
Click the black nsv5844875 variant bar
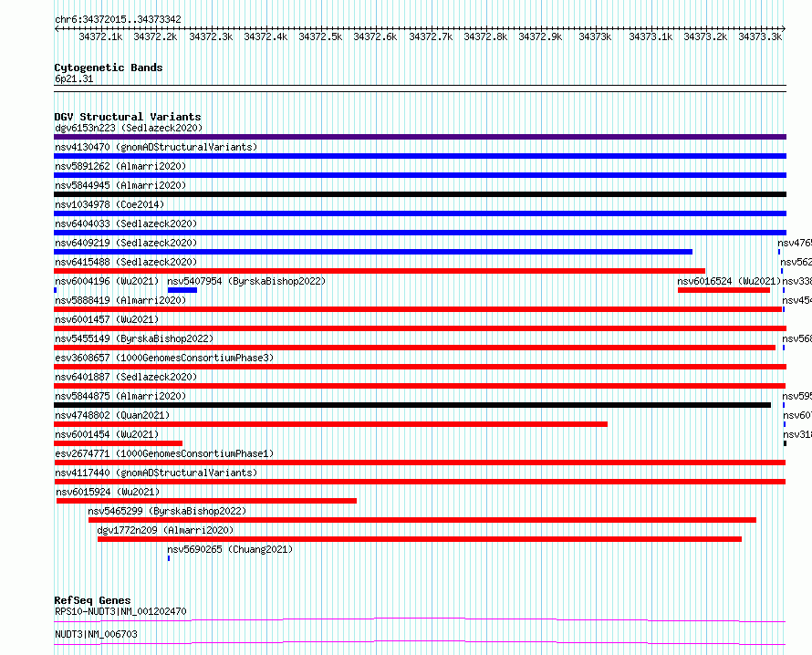click(x=412, y=405)
